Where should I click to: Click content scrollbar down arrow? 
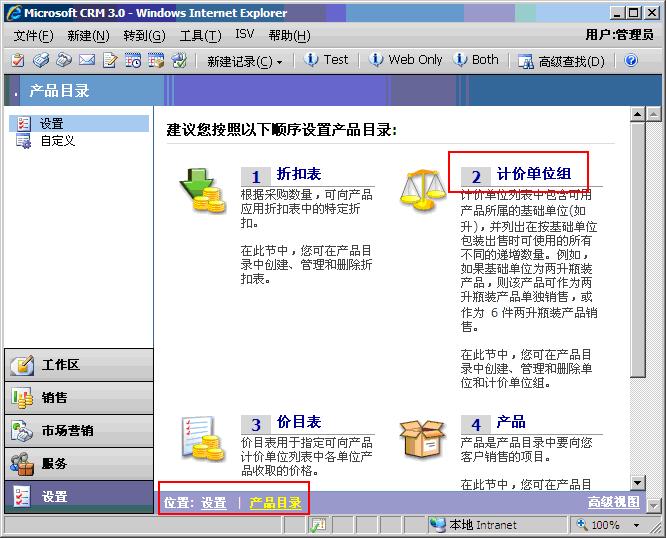(x=638, y=482)
